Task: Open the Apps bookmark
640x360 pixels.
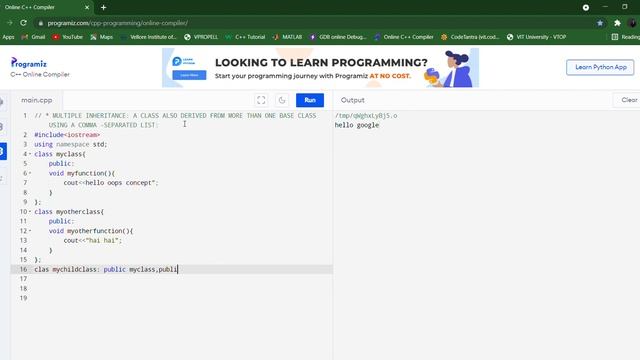Action: point(8,37)
